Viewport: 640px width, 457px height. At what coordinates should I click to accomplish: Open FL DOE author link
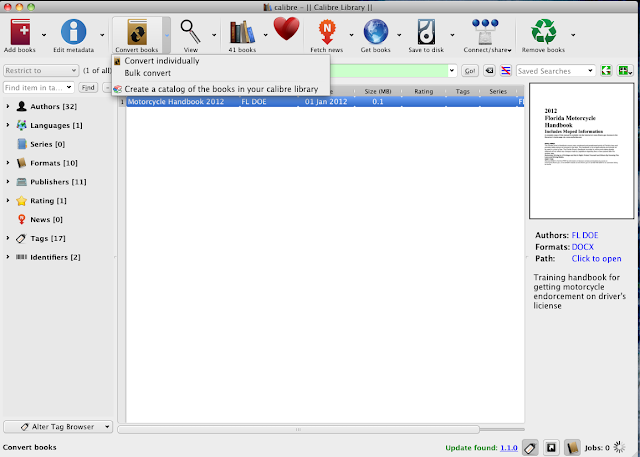pyautogui.click(x=584, y=235)
